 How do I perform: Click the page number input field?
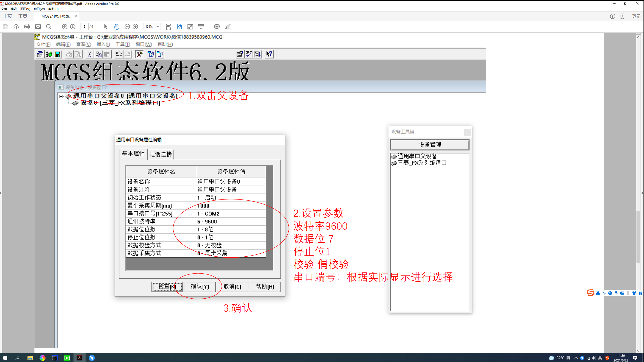(84, 27)
